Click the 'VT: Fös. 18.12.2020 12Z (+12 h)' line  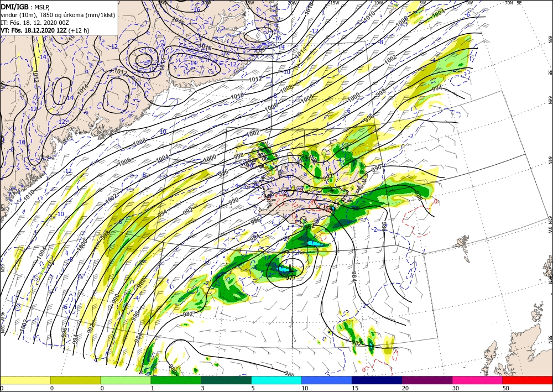[45, 30]
